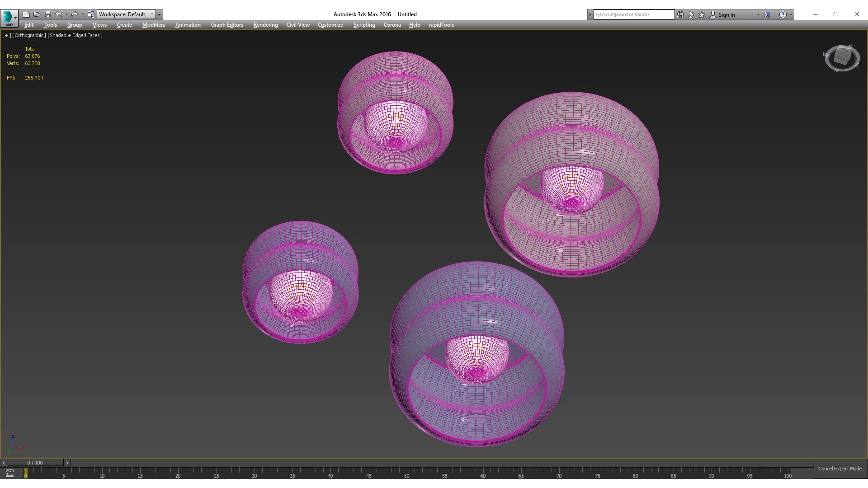Click the ViewCube navigation widget
The height and width of the screenshot is (488, 868).
842,58
